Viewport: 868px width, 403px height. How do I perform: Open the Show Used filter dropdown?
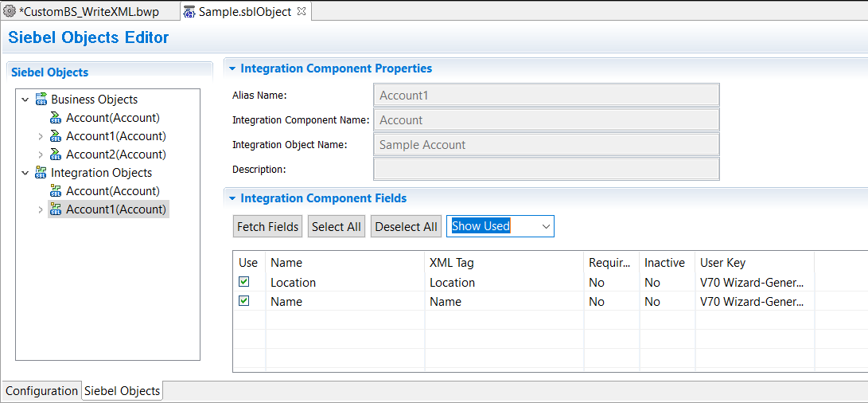[x=545, y=226]
